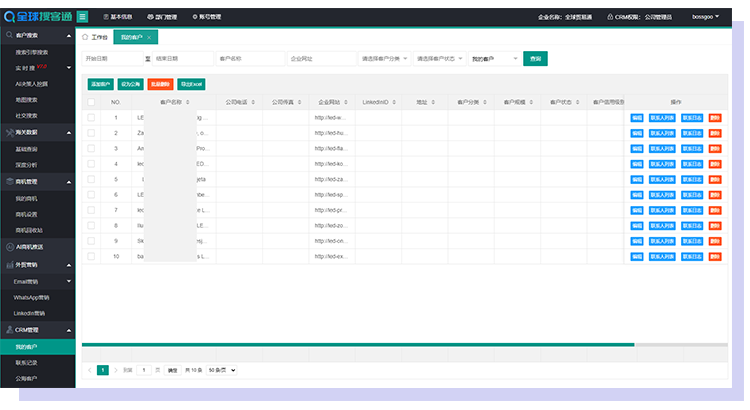This screenshot has height=410, width=750.
Task: Close the 我的客户 tab with its X
Action: pyautogui.click(x=149, y=37)
